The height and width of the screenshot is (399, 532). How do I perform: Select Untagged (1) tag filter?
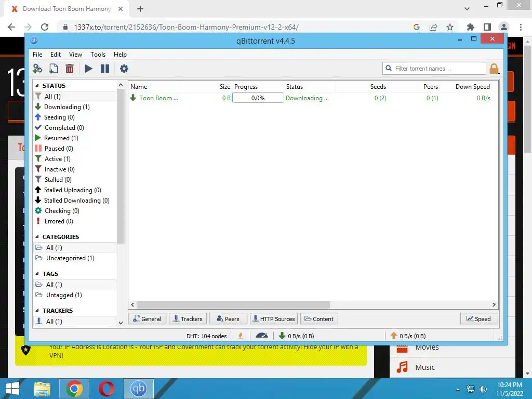(x=75, y=295)
